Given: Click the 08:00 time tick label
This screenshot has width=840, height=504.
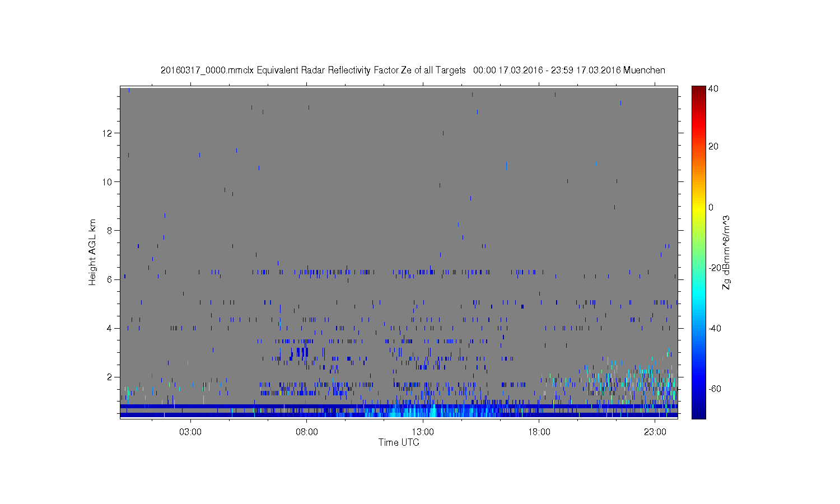Looking at the screenshot, I should (x=307, y=432).
